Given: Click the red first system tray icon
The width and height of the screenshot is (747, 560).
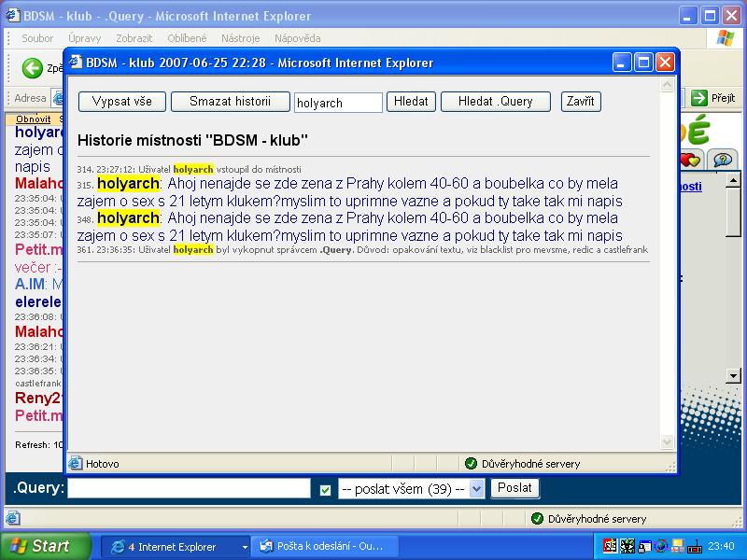Looking at the screenshot, I should [x=610, y=546].
